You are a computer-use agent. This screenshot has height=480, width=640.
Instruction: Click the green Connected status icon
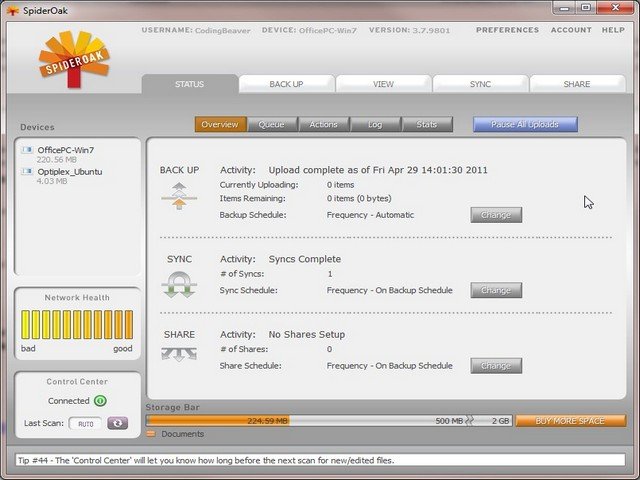point(100,401)
